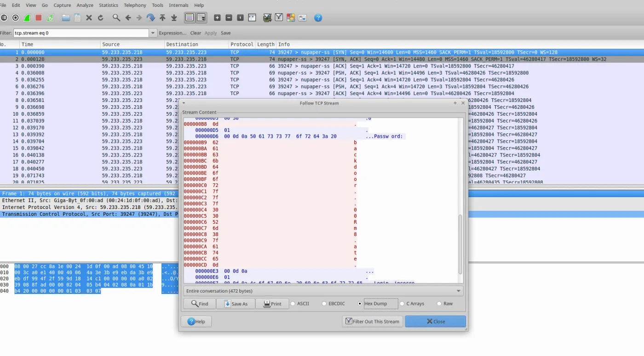Open the File menu

3,5
